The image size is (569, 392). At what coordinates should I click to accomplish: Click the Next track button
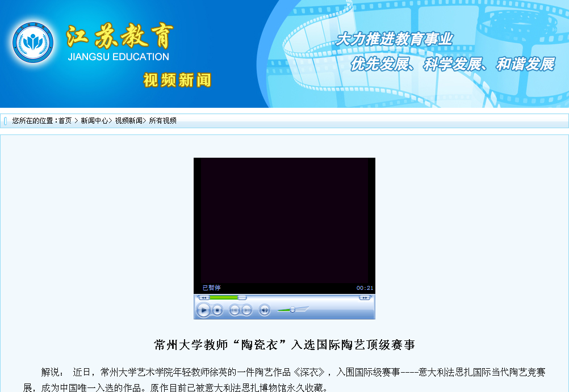246,310
